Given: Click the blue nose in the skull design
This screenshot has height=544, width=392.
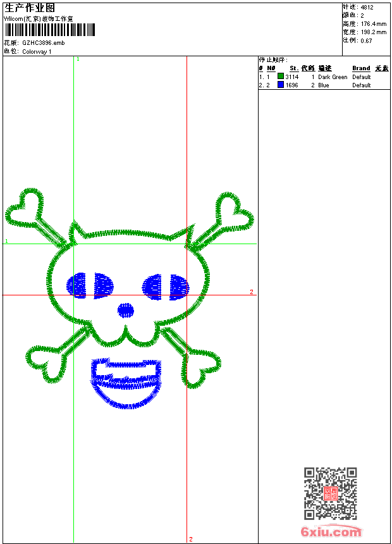Looking at the screenshot, I should (x=126, y=311).
